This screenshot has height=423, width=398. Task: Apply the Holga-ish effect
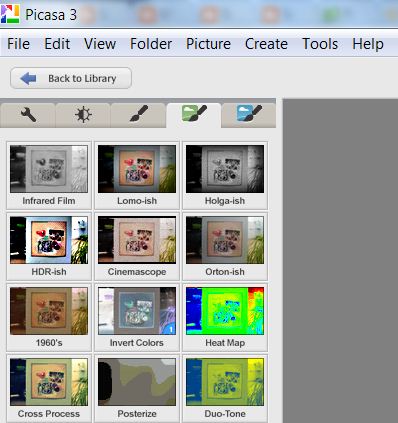(225, 175)
